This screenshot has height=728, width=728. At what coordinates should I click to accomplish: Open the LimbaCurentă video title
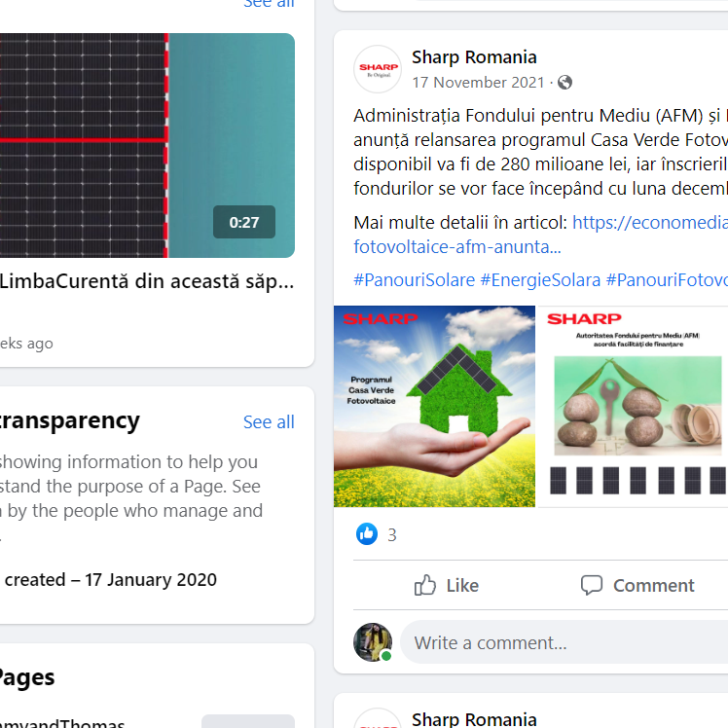click(147, 281)
